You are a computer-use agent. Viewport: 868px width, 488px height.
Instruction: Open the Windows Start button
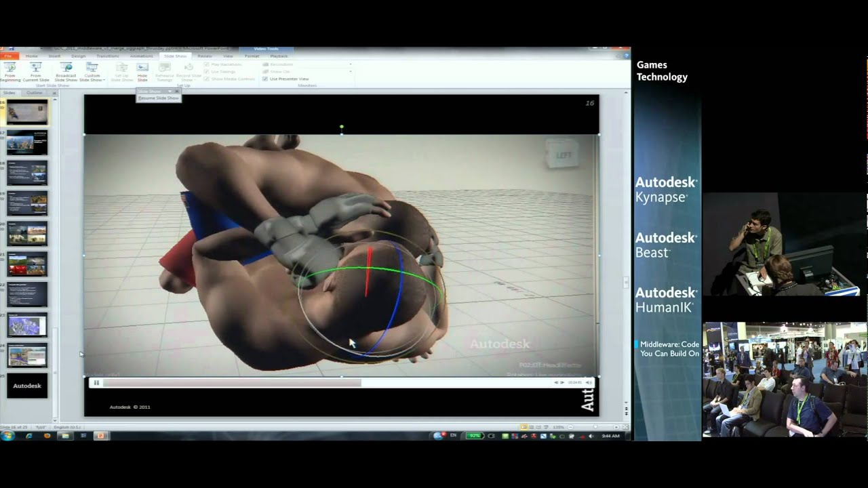(7, 436)
